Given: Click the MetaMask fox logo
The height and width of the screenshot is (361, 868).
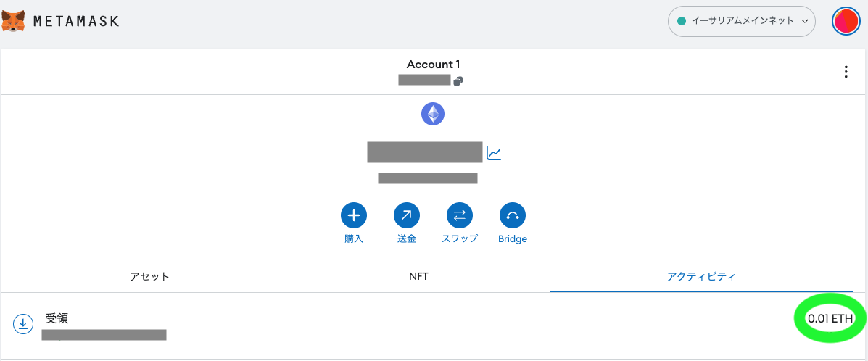Looking at the screenshot, I should [13, 21].
